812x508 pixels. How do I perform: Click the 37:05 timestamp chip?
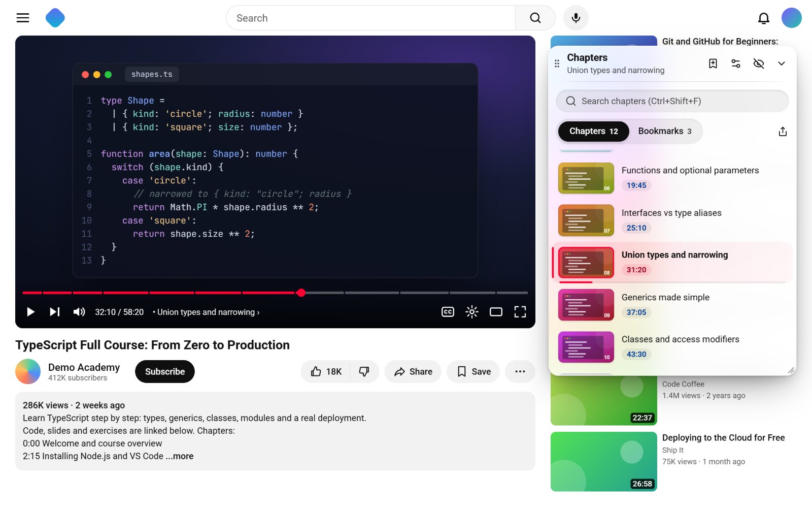(636, 312)
